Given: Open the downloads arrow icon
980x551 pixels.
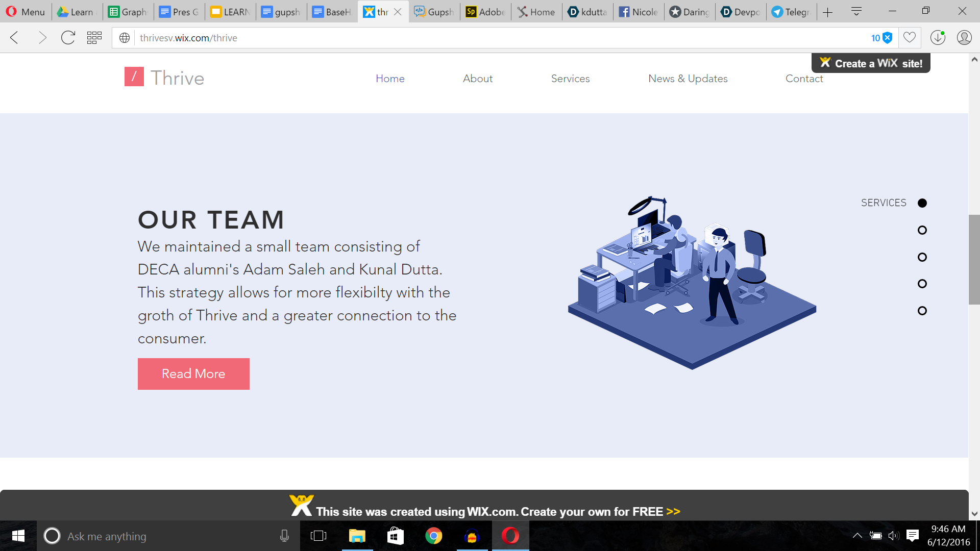Looking at the screenshot, I should [938, 38].
